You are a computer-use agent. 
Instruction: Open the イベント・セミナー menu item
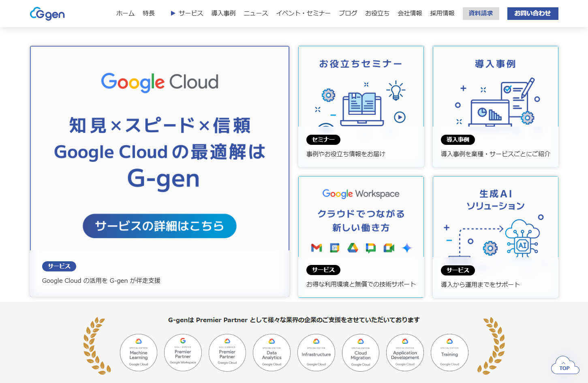[303, 13]
